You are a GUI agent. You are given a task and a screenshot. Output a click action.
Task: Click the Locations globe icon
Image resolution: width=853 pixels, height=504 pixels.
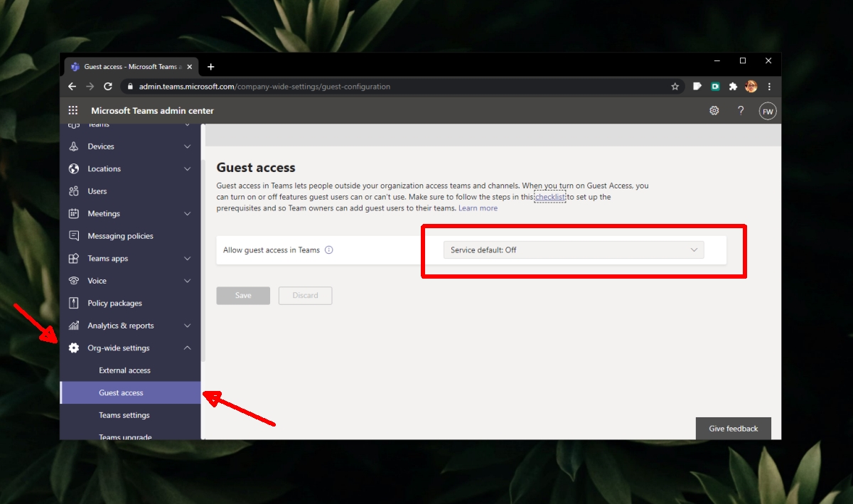[x=73, y=168]
